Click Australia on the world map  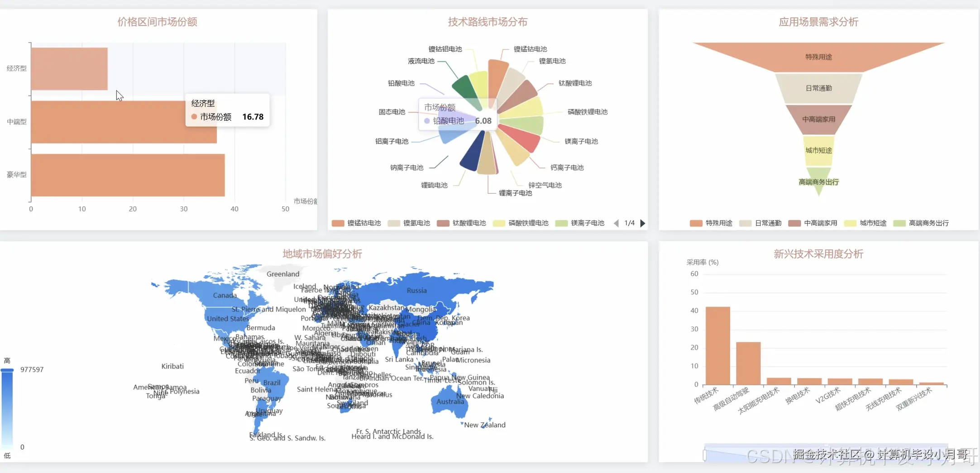[450, 401]
